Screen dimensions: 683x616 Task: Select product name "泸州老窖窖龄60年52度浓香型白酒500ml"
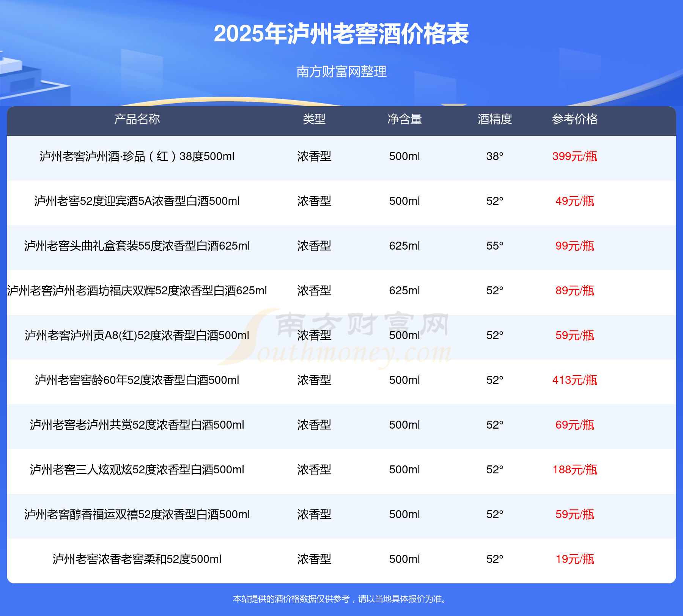coord(137,380)
